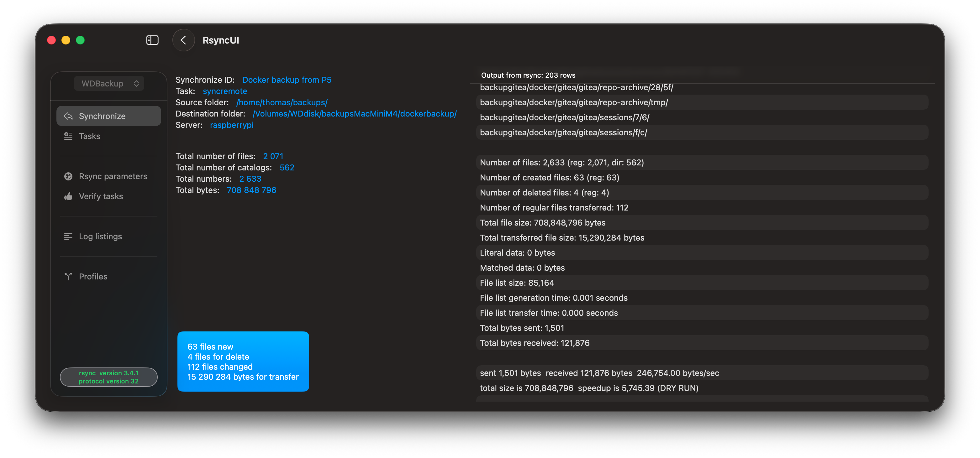
Task: Go back with the chevron button
Action: coord(183,40)
